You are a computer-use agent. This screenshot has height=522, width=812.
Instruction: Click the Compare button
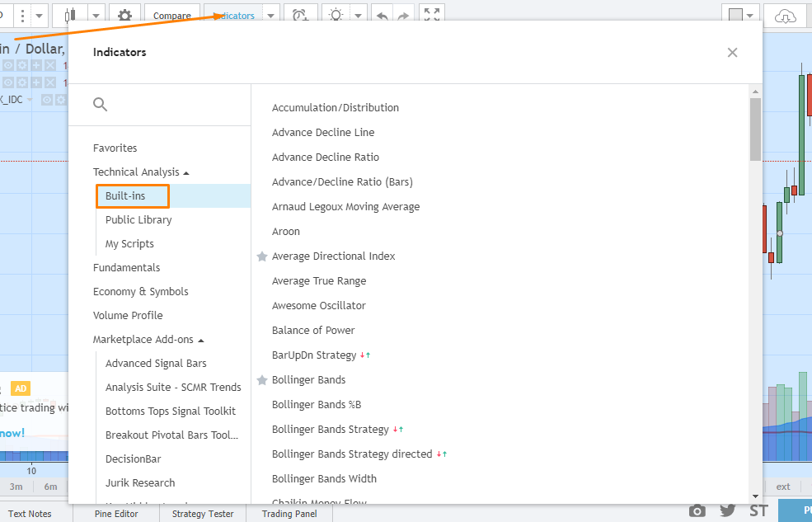171,16
